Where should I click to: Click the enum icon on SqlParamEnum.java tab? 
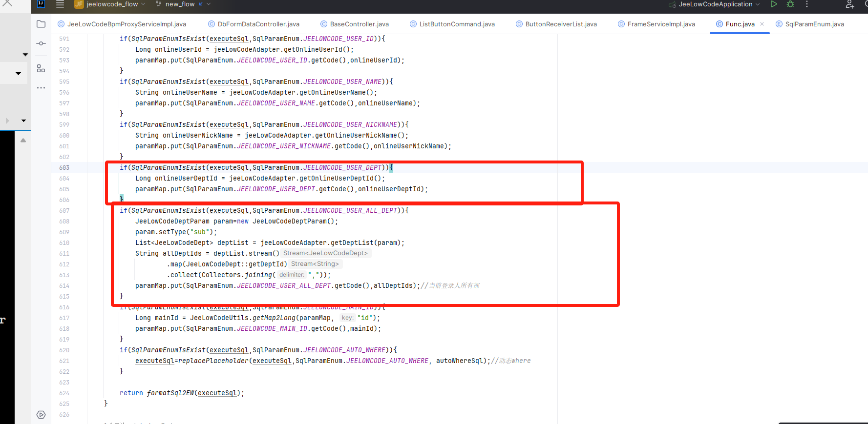point(779,24)
